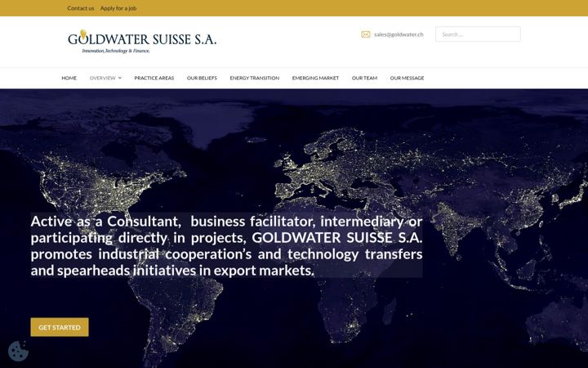The height and width of the screenshot is (368, 588).
Task: Select Energy Transition in navigation
Action: point(255,79)
